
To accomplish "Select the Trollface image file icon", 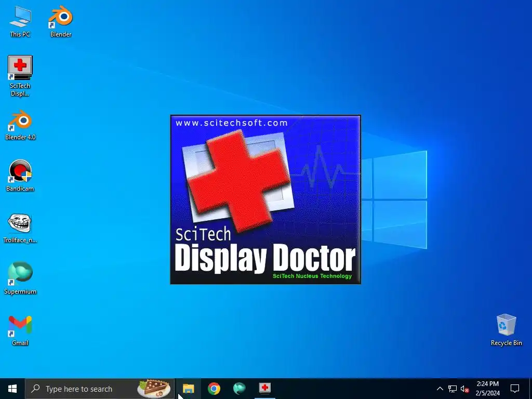I will (20, 229).
